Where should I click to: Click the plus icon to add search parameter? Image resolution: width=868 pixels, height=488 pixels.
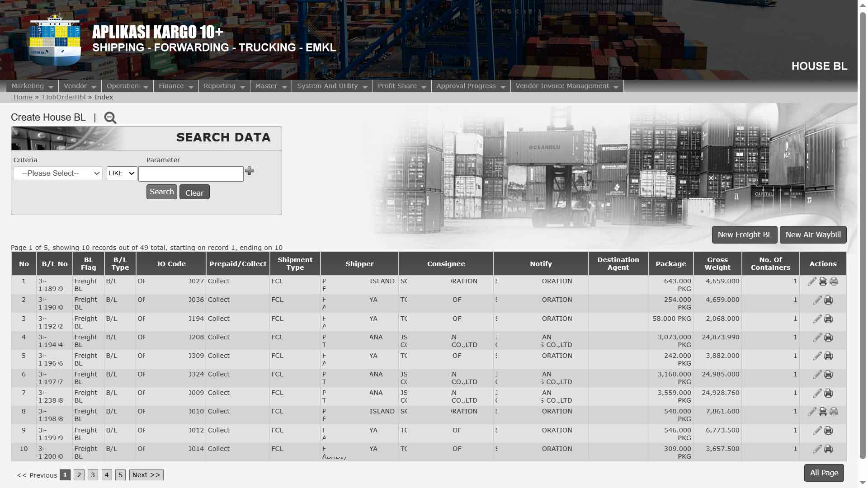(x=249, y=171)
